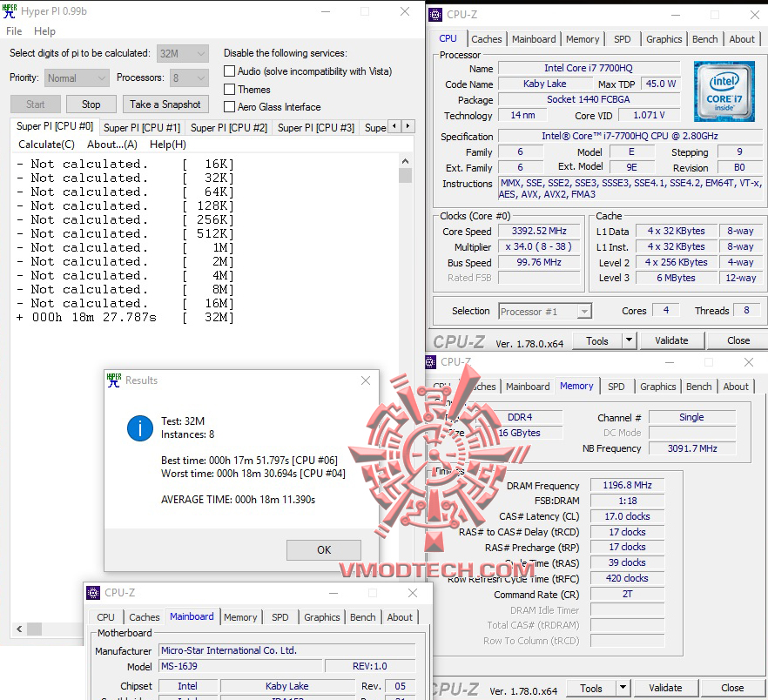This screenshot has width=768, height=700.
Task: Open About tab in top CPU-Z window
Action: (x=742, y=39)
